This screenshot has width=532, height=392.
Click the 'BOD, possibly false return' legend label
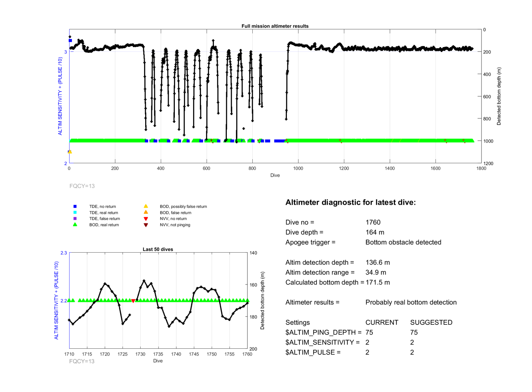(184, 207)
